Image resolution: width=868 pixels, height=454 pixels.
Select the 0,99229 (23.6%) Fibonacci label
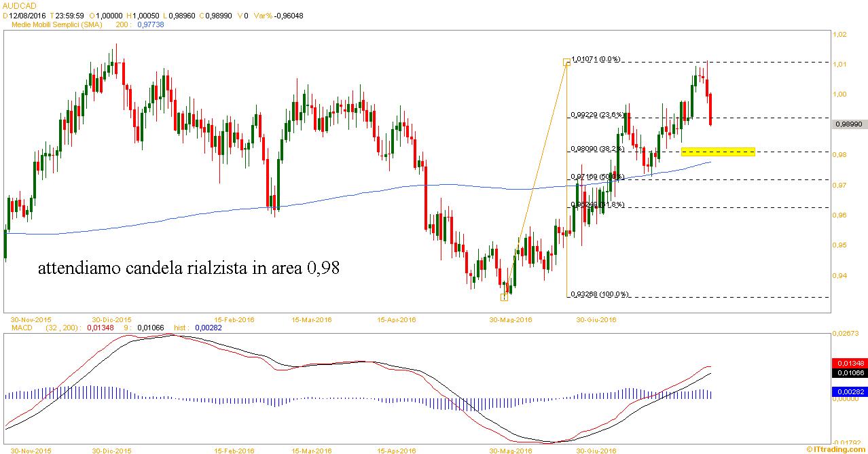click(596, 115)
